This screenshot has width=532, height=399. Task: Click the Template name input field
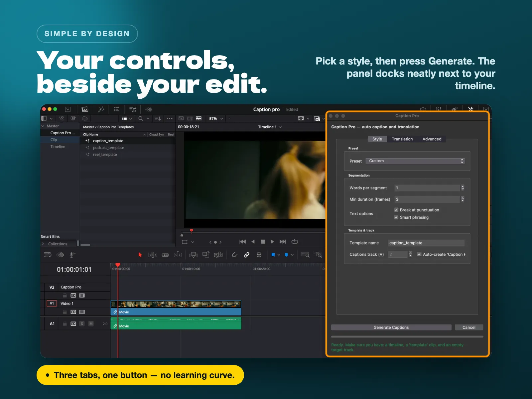426,243
